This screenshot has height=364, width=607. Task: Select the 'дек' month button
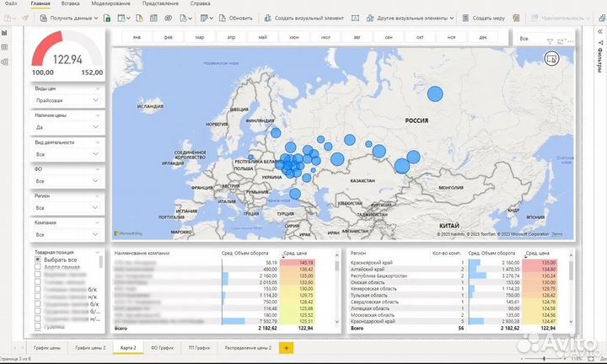[x=483, y=38]
